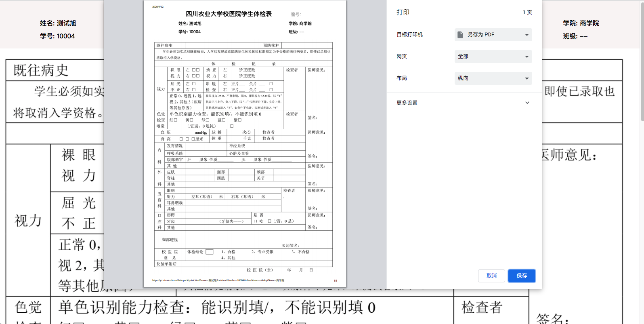
Task: Click the 取消 button in print dialog
Action: pyautogui.click(x=491, y=276)
